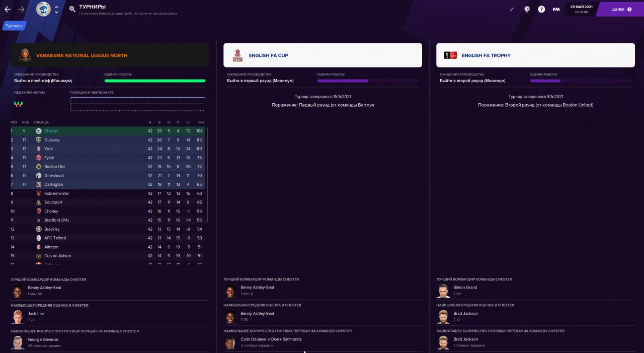Click the Brackley crest icon

point(39,229)
